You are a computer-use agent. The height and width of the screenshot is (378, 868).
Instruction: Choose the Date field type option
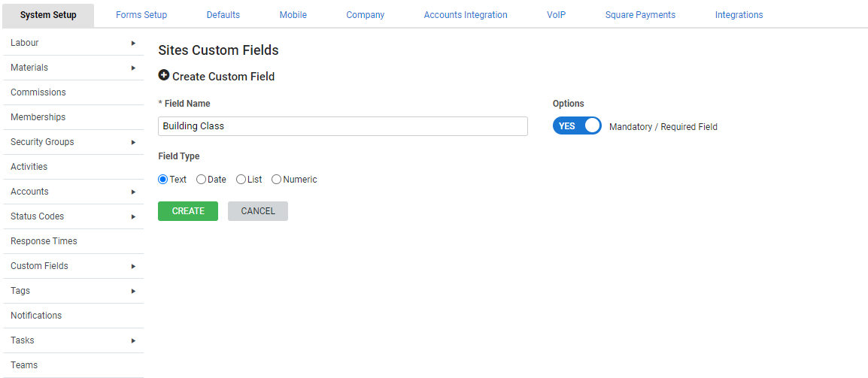coord(202,180)
